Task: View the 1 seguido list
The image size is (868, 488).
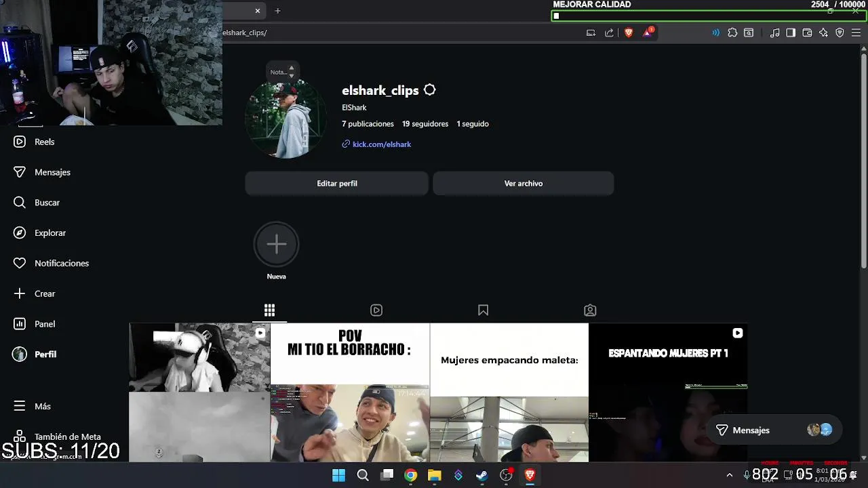Action: [473, 124]
